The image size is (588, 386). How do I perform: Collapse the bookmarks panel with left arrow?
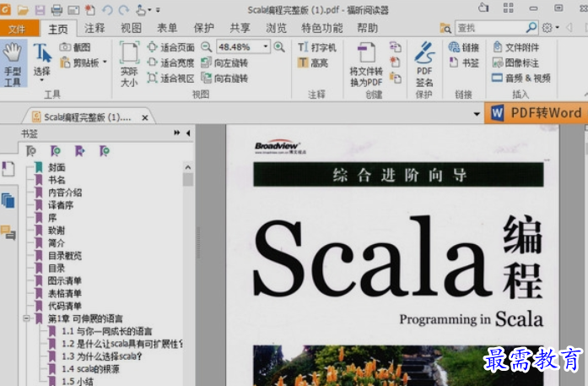coord(188,133)
